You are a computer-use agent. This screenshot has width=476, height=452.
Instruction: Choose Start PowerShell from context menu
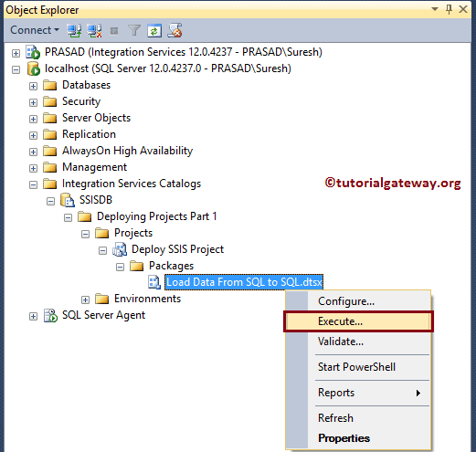(358, 367)
